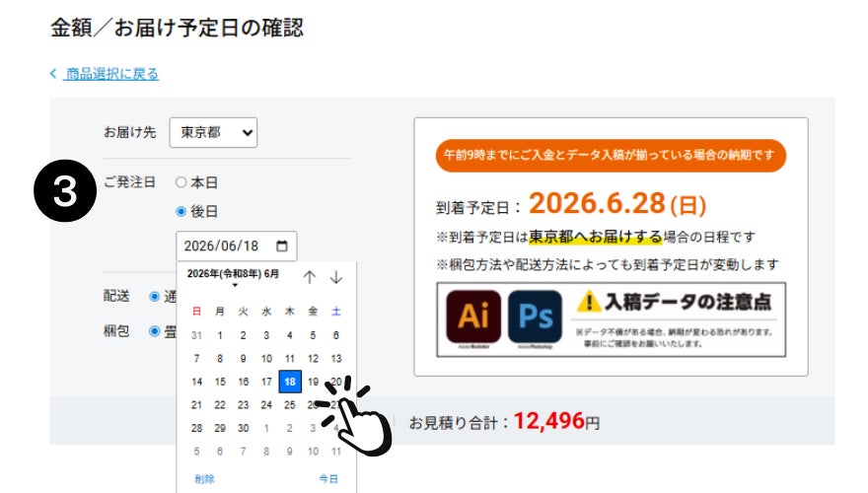Click the 2026/06/18 date input field
The height and width of the screenshot is (493, 868).
click(237, 246)
